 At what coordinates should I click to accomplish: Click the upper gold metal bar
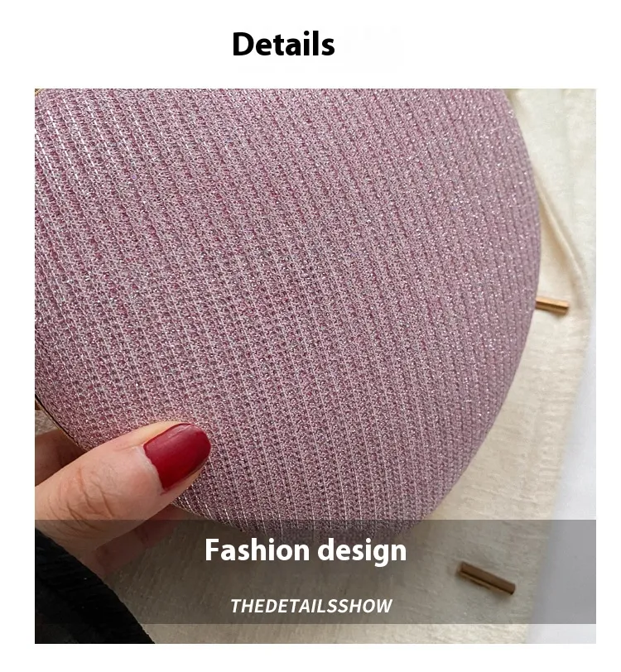point(552,305)
